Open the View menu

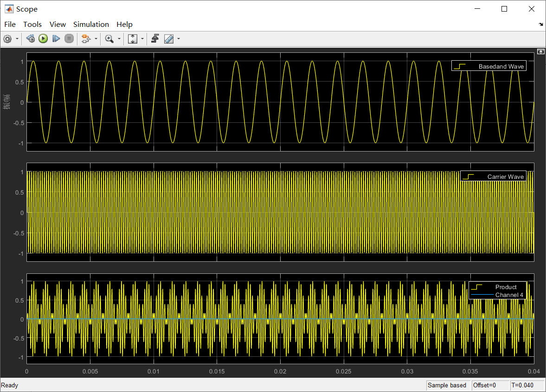coord(58,25)
